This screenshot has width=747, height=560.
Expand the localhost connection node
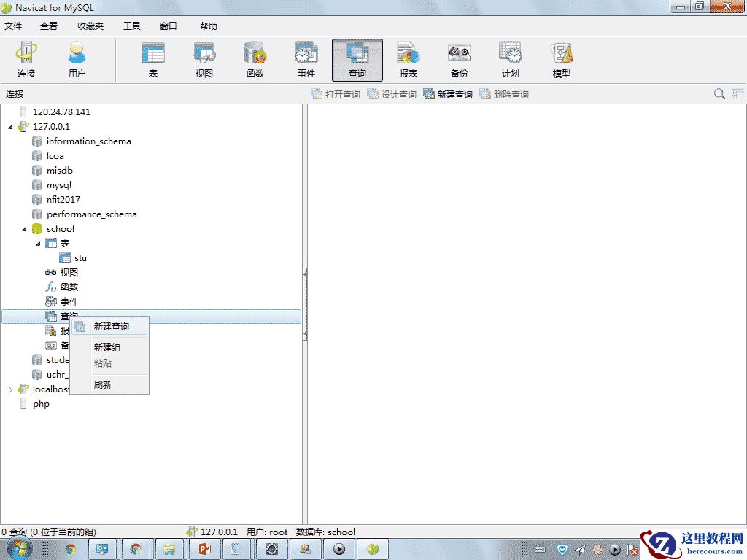(x=10, y=389)
